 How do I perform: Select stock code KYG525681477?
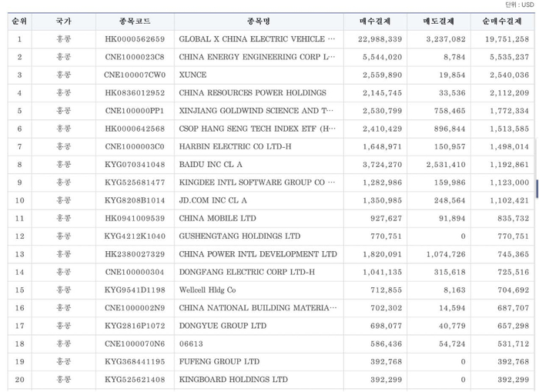click(135, 183)
